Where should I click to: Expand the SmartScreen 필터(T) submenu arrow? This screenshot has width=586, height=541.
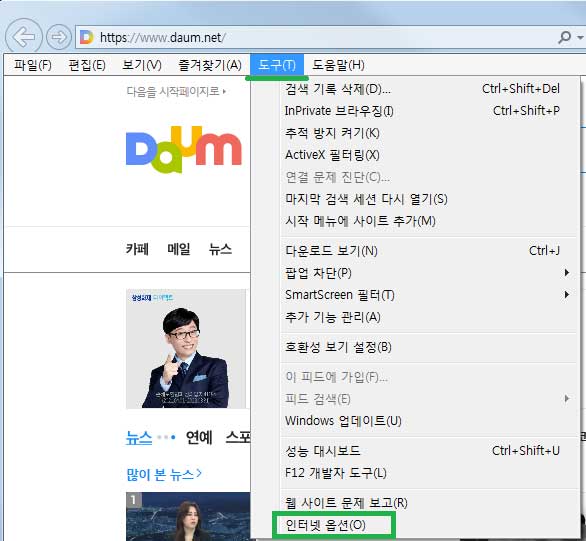pyautogui.click(x=567, y=295)
